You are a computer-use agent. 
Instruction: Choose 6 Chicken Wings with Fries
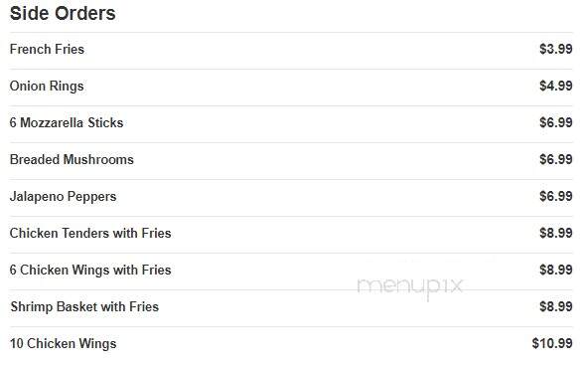(x=90, y=271)
